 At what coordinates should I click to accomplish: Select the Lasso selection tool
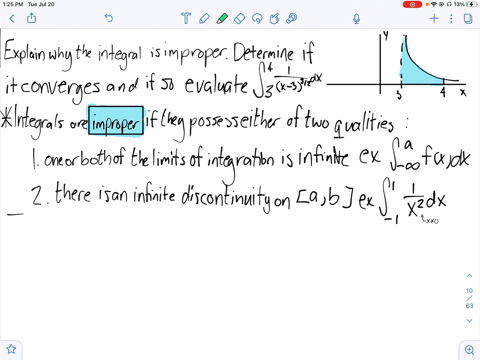coord(257,18)
